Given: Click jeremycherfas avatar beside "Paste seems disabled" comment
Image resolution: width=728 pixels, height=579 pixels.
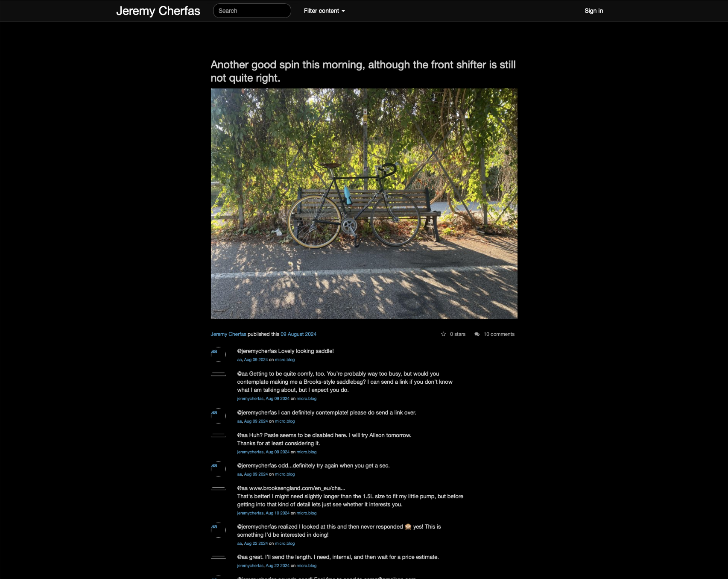Looking at the screenshot, I should click(x=218, y=436).
